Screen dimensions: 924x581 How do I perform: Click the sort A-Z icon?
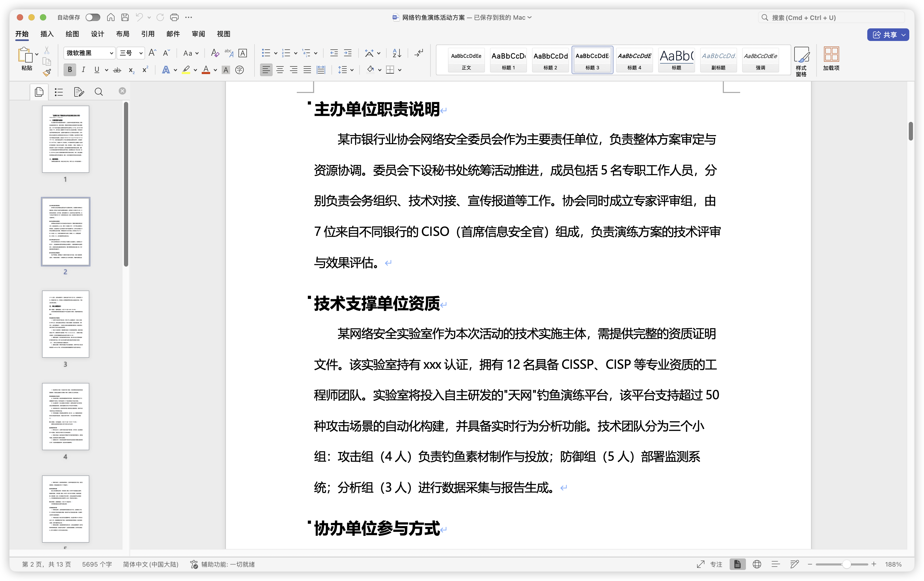coord(396,53)
